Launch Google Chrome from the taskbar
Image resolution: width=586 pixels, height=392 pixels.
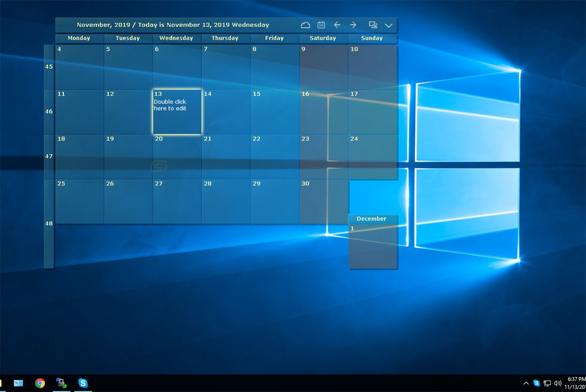coord(39,383)
